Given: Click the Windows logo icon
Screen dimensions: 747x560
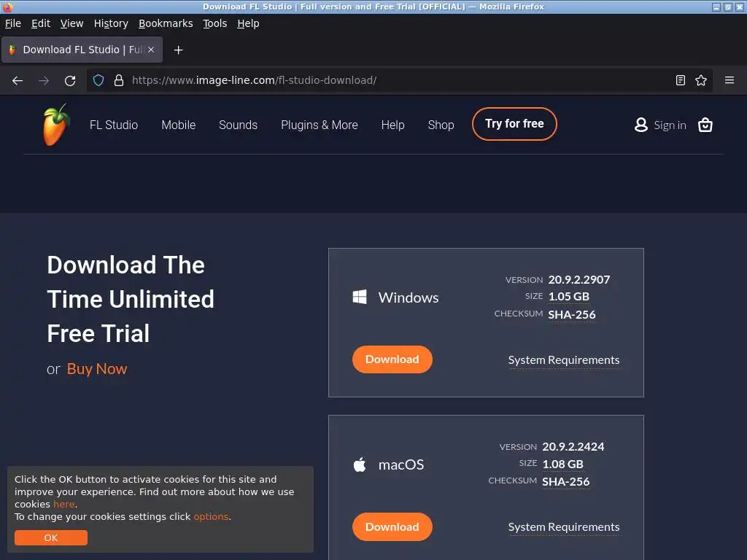Looking at the screenshot, I should coord(360,297).
